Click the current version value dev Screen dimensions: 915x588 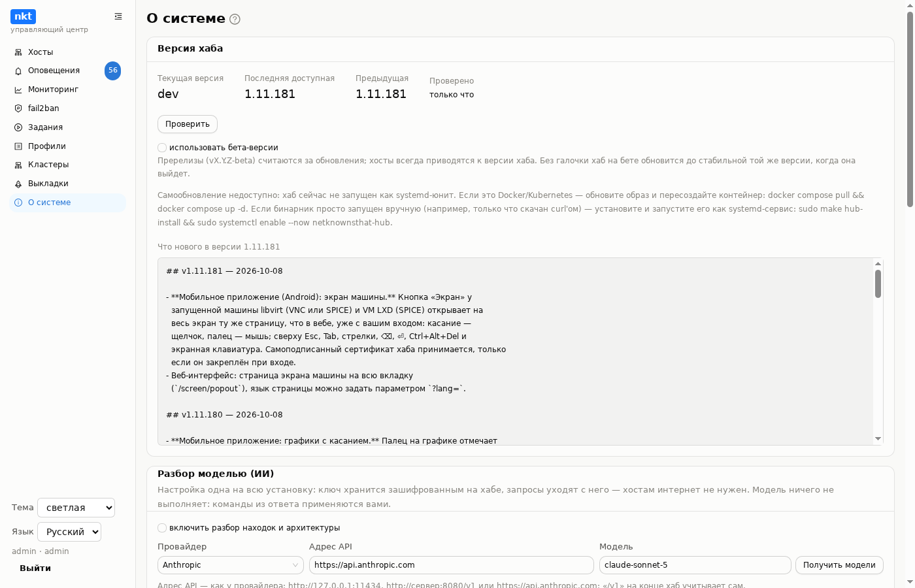168,94
